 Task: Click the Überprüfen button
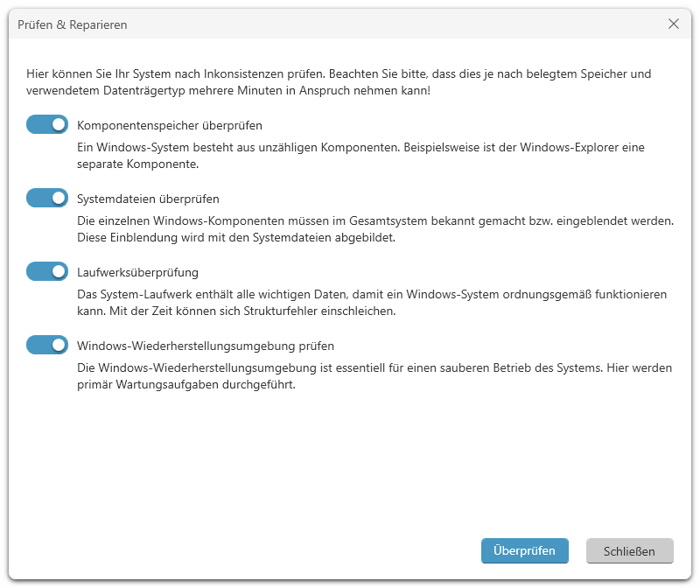(524, 551)
